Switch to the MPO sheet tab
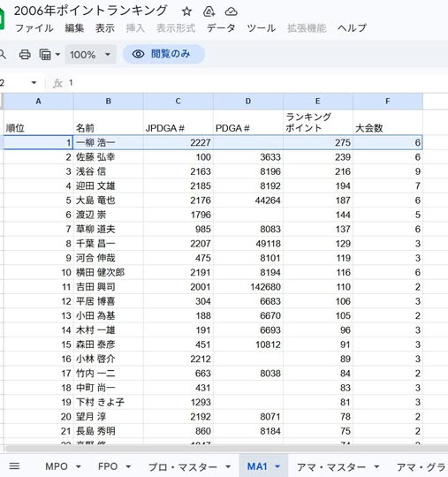This screenshot has height=477, width=448. [57, 466]
